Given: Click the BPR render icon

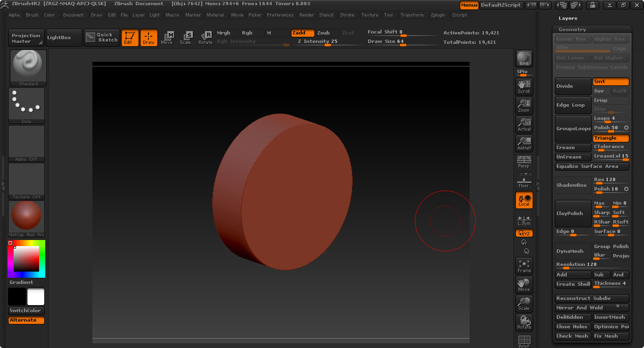Looking at the screenshot, I should 524,58.
